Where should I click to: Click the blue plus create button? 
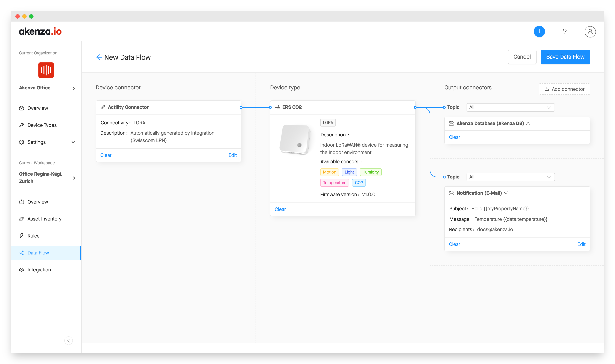coord(539,31)
